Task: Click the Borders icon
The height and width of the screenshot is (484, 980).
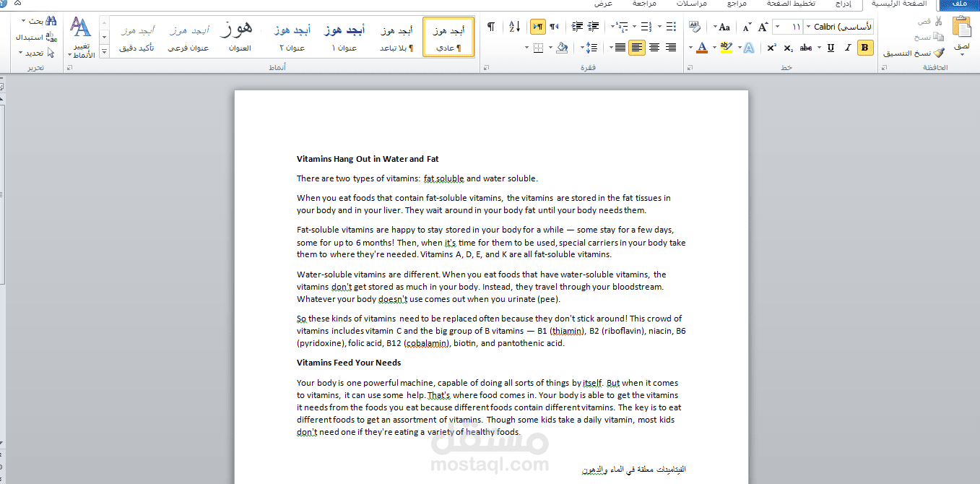Action: tap(538, 48)
